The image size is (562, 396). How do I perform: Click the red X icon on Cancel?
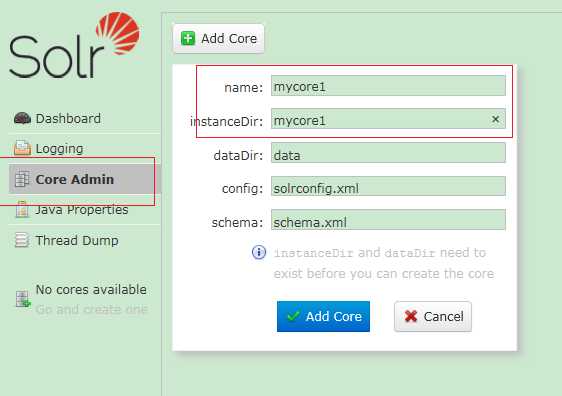click(411, 316)
